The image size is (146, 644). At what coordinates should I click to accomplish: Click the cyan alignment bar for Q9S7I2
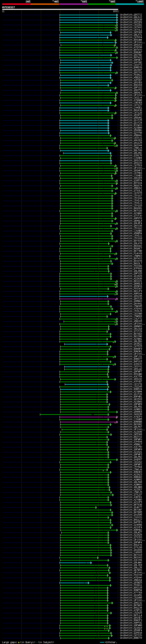[x=89, y=15]
